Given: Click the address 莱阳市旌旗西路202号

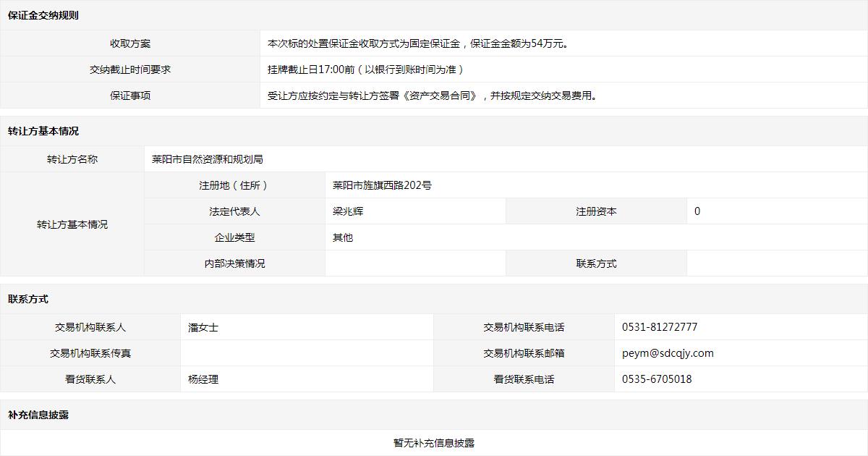Looking at the screenshot, I should point(382,185).
